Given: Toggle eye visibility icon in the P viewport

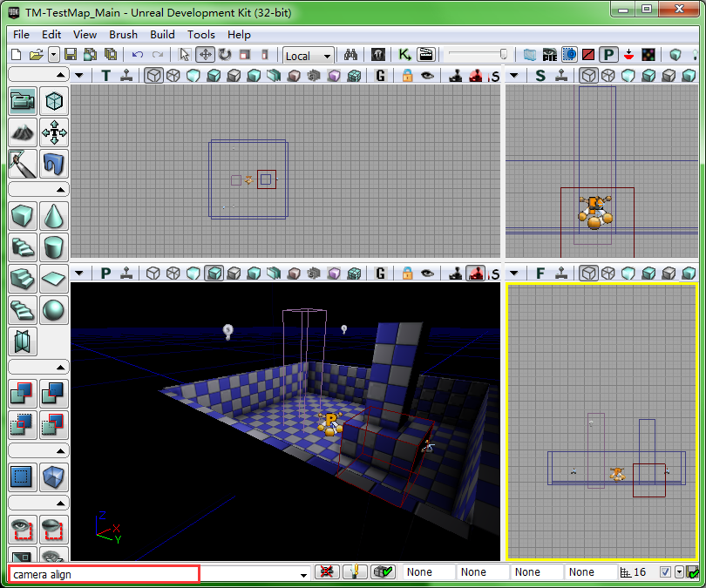Looking at the screenshot, I should [427, 273].
